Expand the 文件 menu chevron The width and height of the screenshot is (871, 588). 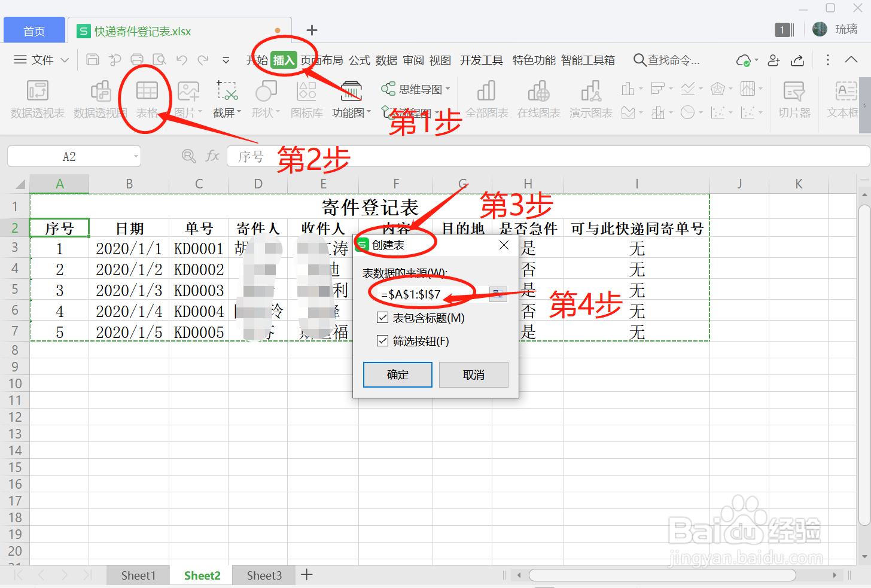pos(66,60)
